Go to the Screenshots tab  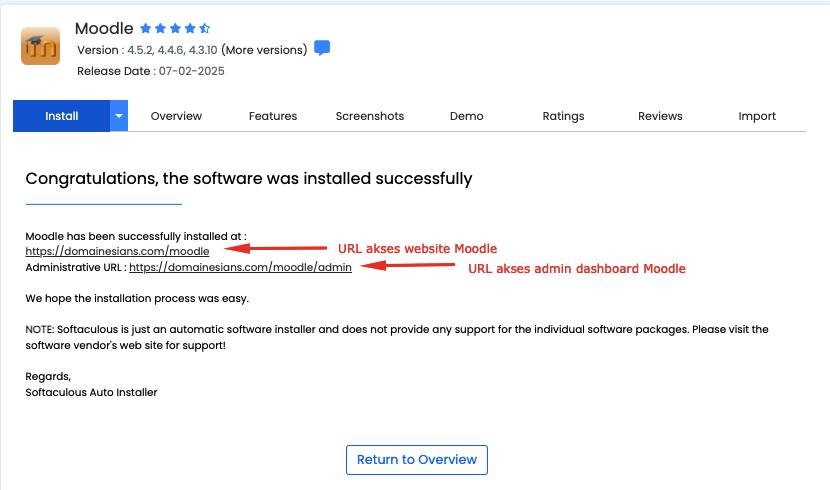(370, 116)
